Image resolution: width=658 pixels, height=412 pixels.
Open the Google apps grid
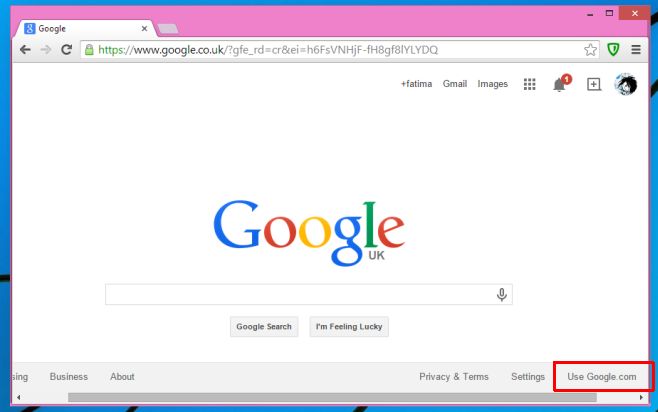(530, 84)
